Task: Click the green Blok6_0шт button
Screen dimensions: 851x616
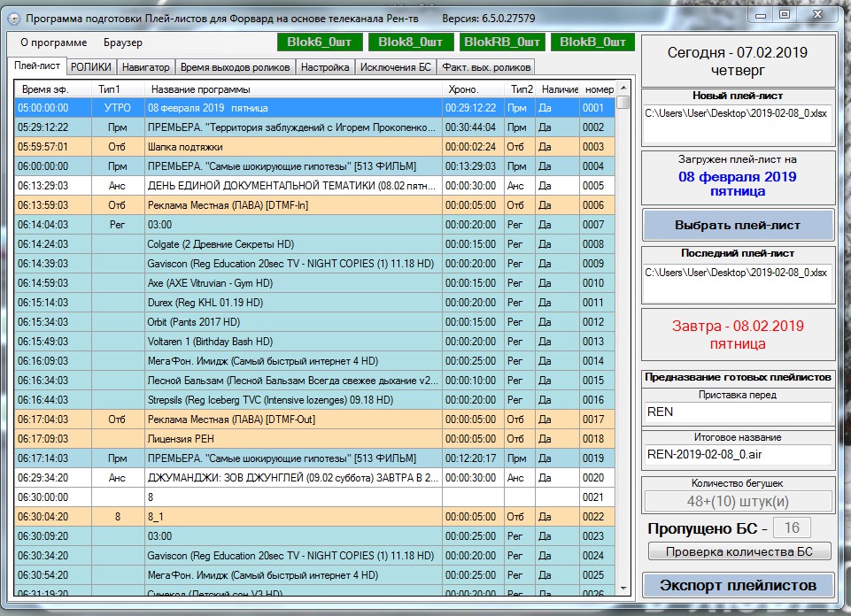Action: [x=319, y=42]
